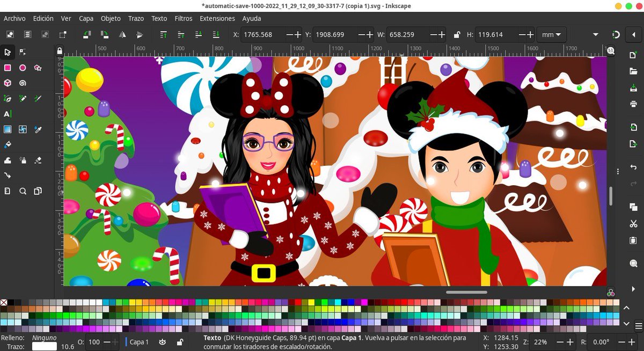Select the Connector tool

pyautogui.click(x=8, y=175)
